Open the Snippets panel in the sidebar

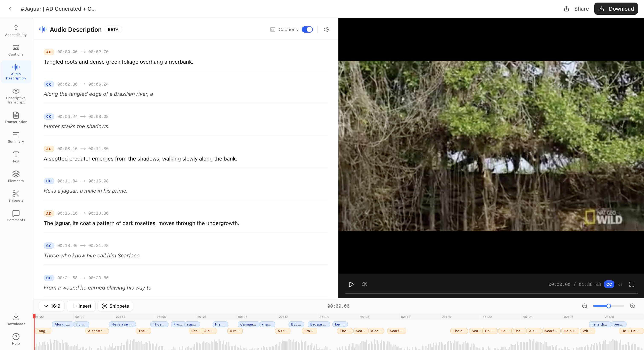pos(16,196)
